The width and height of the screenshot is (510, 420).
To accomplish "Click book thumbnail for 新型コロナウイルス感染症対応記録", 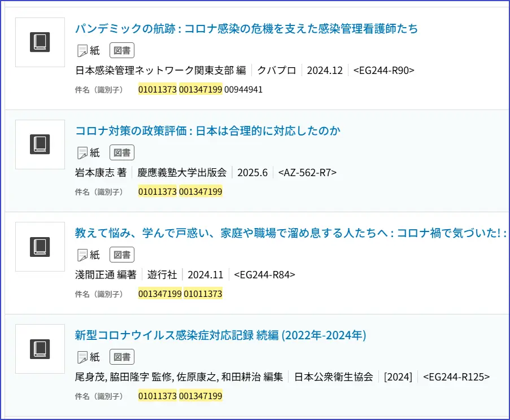I will [40, 349].
